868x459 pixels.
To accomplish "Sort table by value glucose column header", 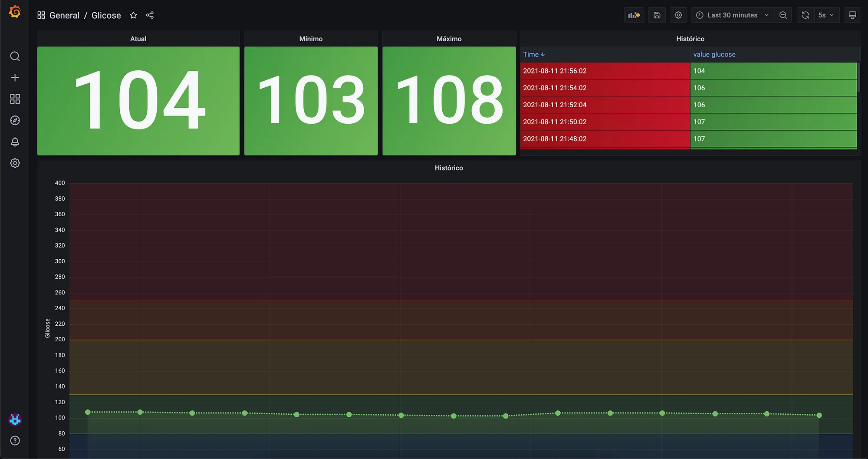I will 714,54.
